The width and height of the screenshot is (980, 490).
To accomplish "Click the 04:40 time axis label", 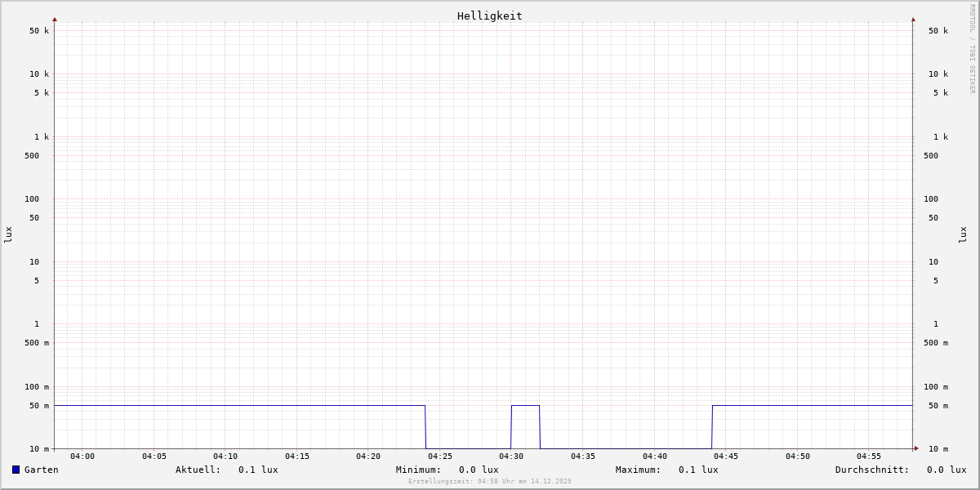I will (x=655, y=457).
